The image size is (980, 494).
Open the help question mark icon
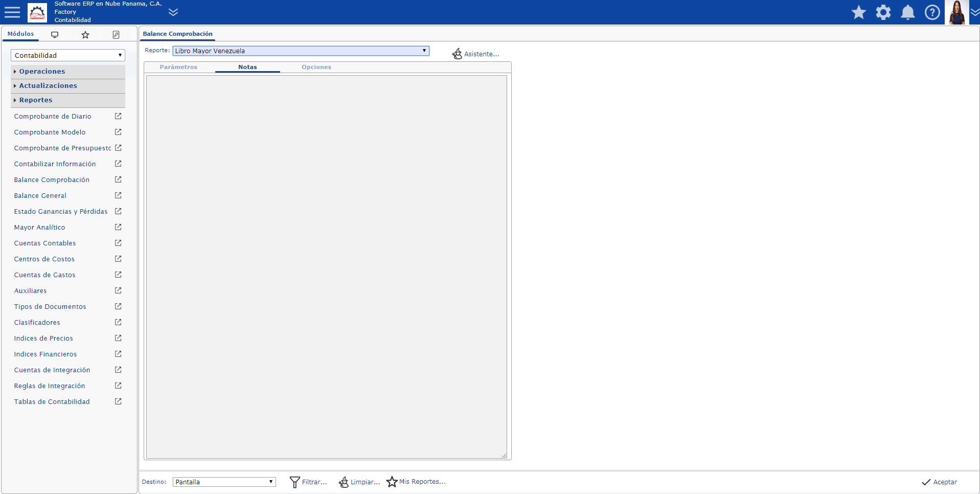point(932,12)
